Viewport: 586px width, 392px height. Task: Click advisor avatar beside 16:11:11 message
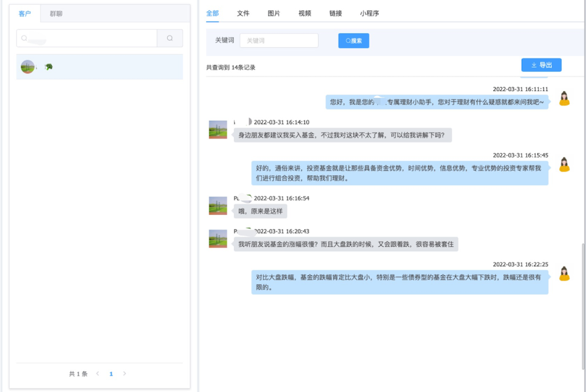click(x=564, y=98)
